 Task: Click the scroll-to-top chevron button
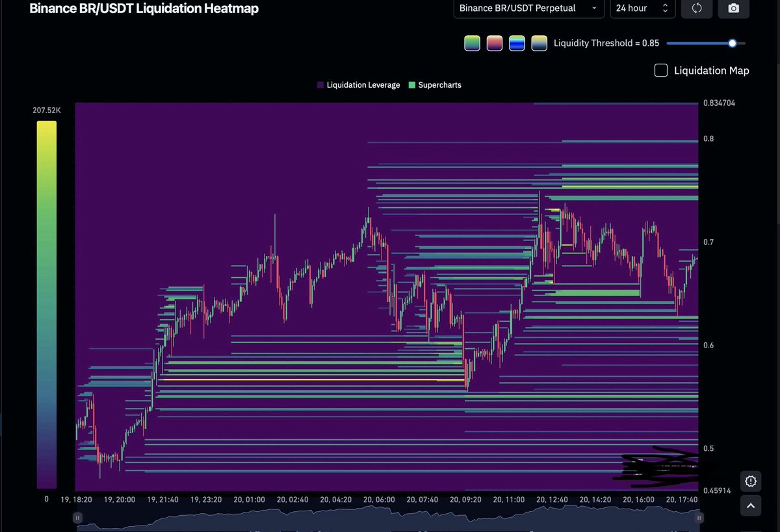[751, 505]
